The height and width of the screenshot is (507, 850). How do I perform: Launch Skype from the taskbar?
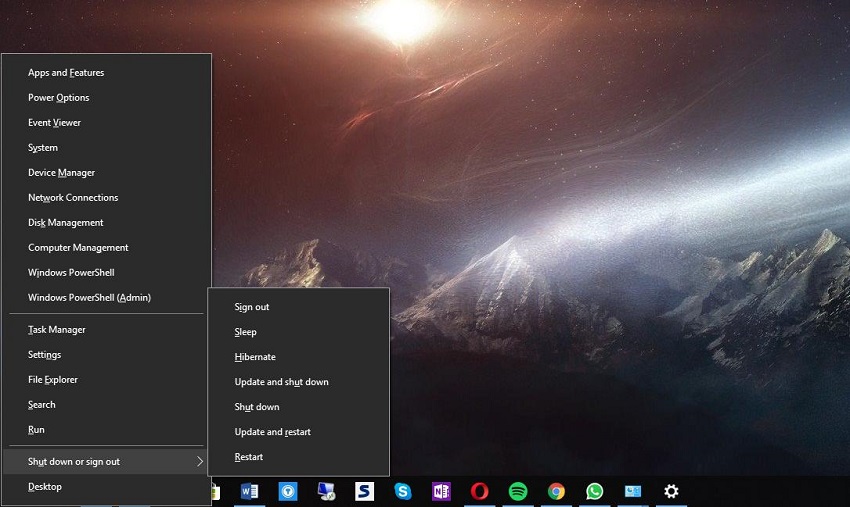click(x=403, y=491)
